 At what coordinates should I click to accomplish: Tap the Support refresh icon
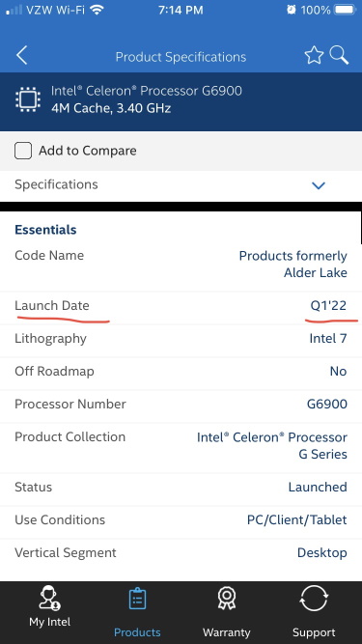[314, 598]
